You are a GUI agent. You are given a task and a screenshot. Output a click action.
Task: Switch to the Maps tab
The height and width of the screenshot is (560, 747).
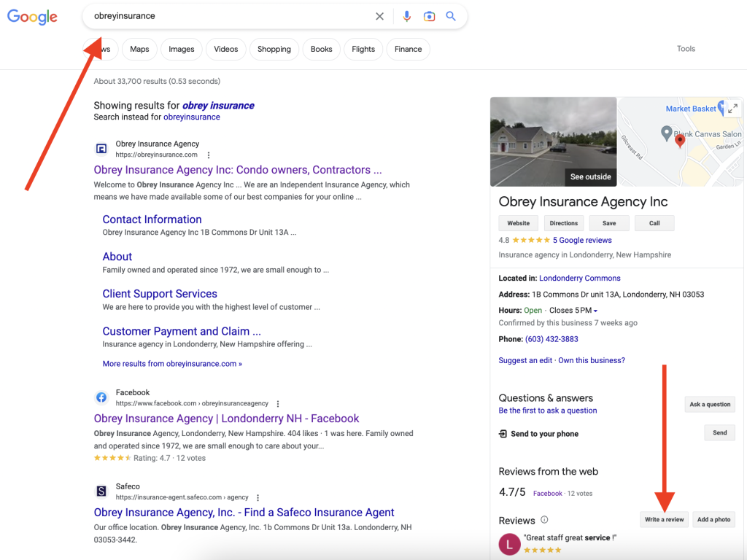tap(139, 49)
